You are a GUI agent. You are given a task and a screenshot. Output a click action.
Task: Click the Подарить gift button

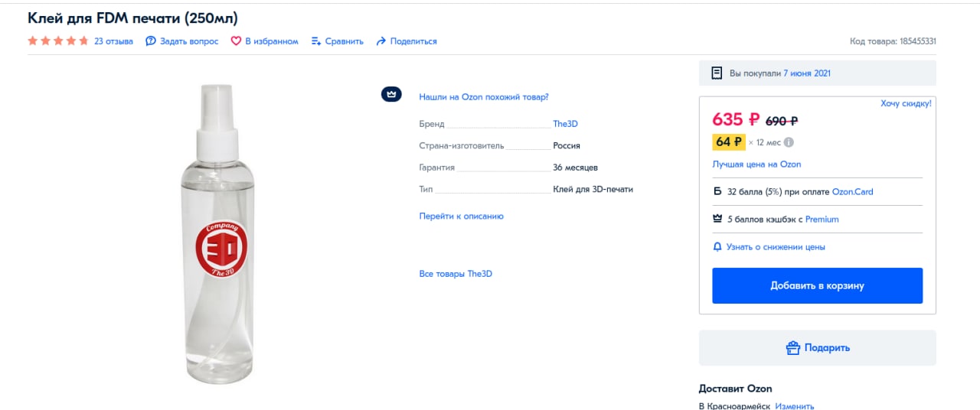click(x=818, y=348)
